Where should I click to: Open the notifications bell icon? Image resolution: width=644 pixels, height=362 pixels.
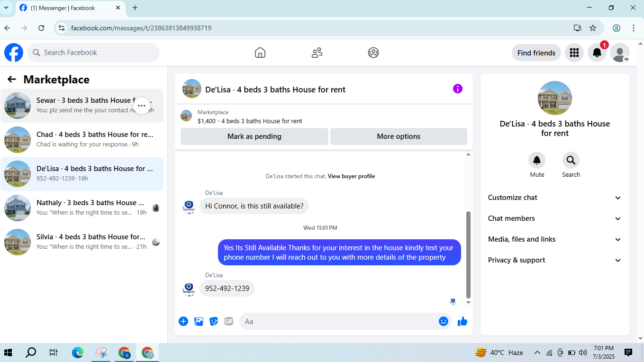597,53
